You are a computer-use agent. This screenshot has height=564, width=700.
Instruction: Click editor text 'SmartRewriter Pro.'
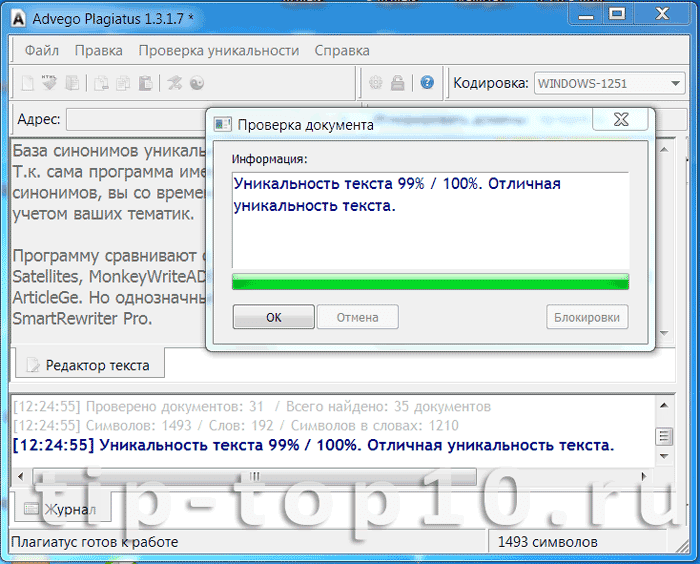(82, 318)
